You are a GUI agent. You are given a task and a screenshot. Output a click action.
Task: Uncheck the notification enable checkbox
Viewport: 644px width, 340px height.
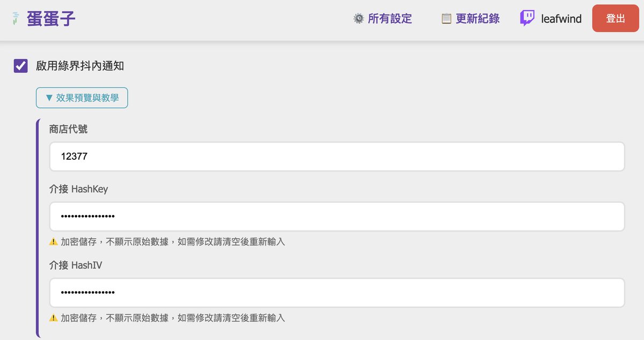click(20, 65)
